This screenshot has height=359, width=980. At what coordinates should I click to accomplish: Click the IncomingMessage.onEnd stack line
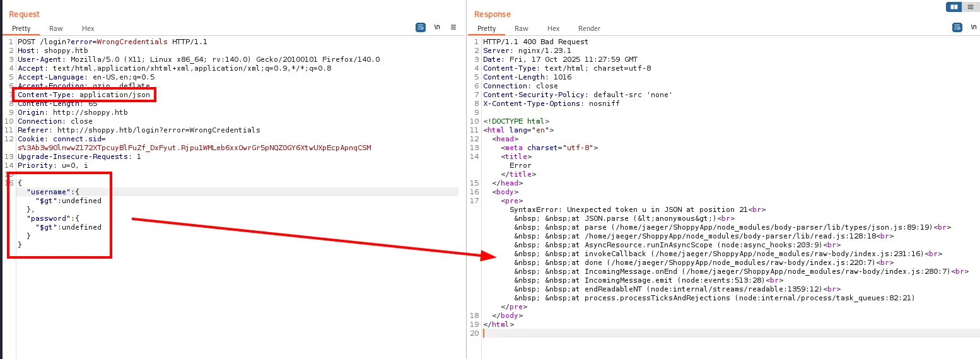tap(742, 271)
